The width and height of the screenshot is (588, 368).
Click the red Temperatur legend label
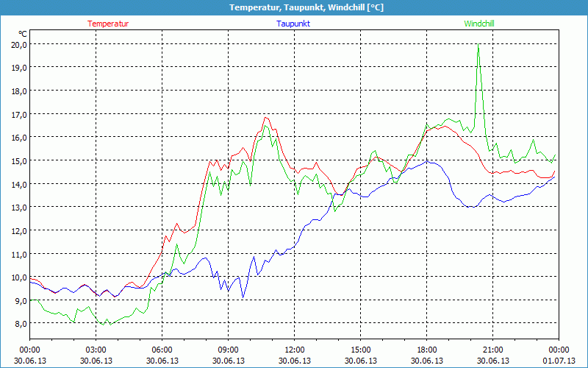point(108,24)
